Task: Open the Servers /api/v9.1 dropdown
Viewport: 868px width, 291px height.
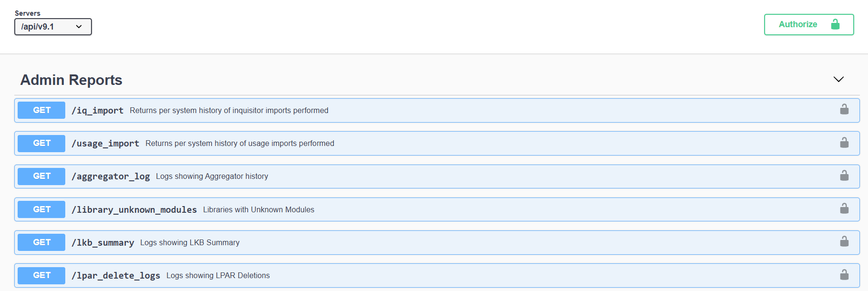Action: (x=53, y=27)
